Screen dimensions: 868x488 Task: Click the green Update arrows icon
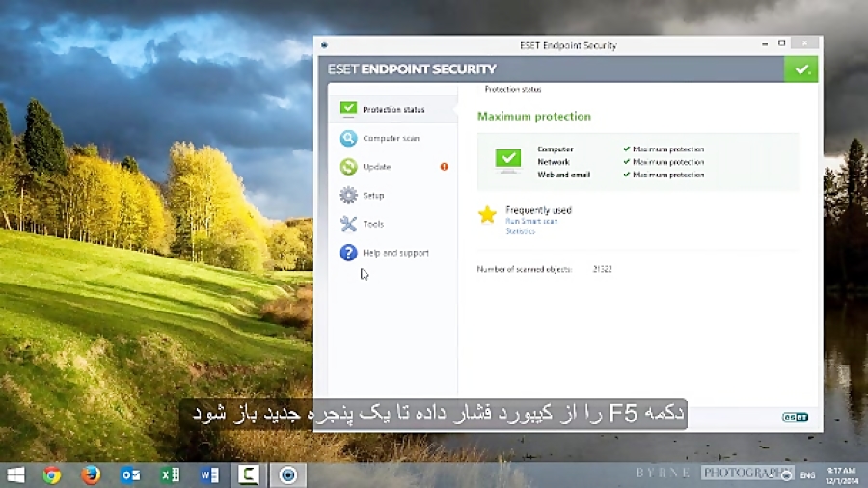(348, 167)
